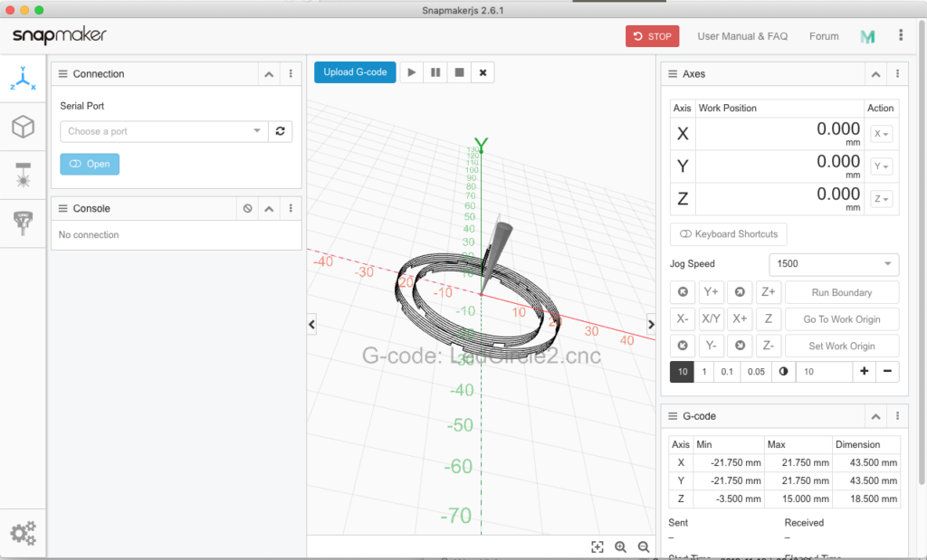Screen dimensions: 927x560
Task: Raise the Z axis with Z+
Action: (769, 292)
